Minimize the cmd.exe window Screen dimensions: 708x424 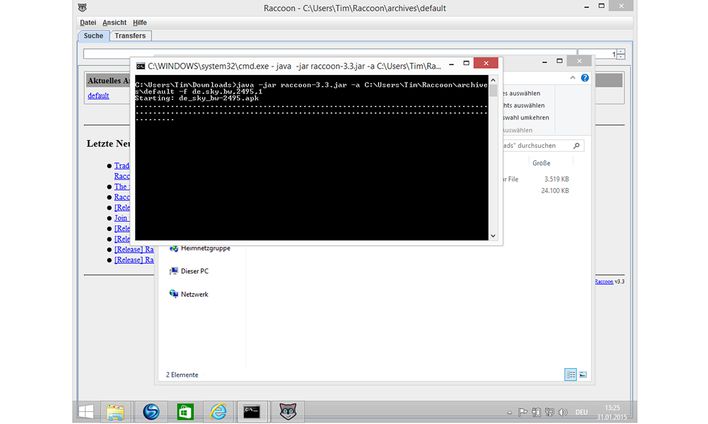click(x=451, y=63)
